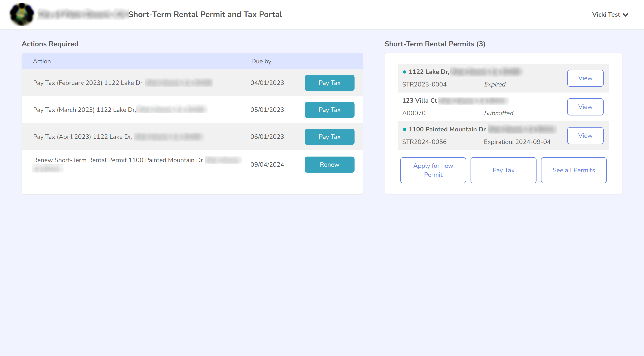Click the outlined Pay Tax button under permits

(x=503, y=170)
